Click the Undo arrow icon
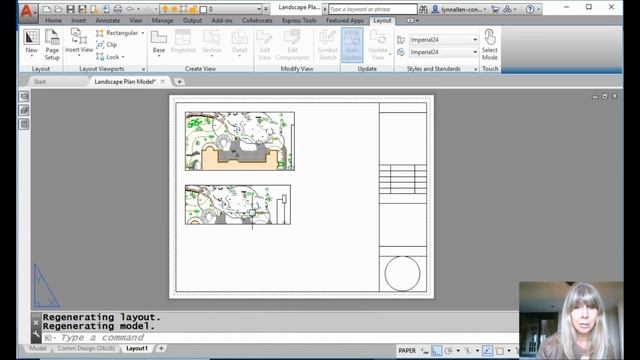The width and height of the screenshot is (640, 360). click(130, 9)
